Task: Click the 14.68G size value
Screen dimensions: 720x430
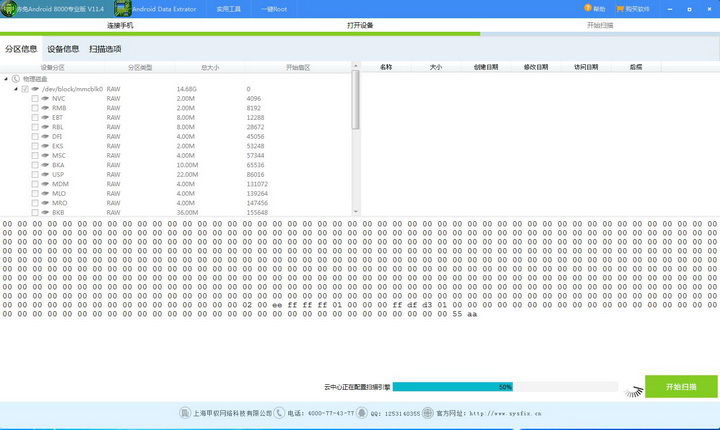Action: point(186,89)
